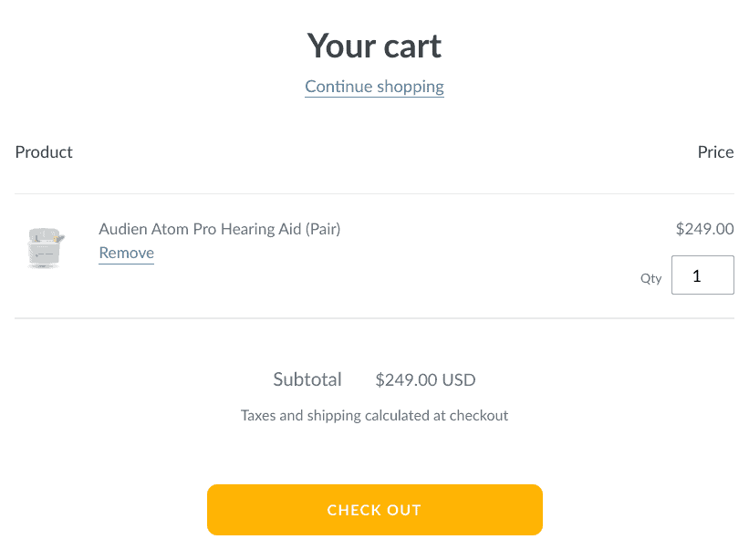Screen dimensions: 749x560
Task: Click the Price column header
Action: click(x=715, y=152)
